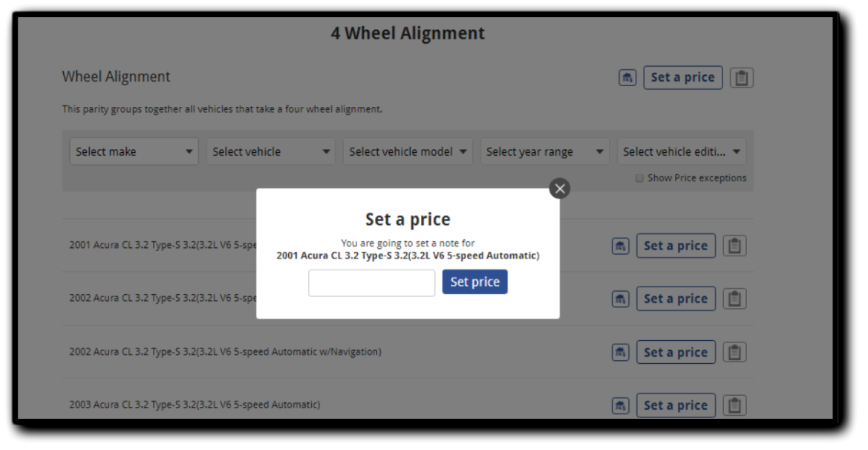Click Set a price for 2002 Acura w/Navigation
This screenshot has height=450, width=868.
pos(675,352)
